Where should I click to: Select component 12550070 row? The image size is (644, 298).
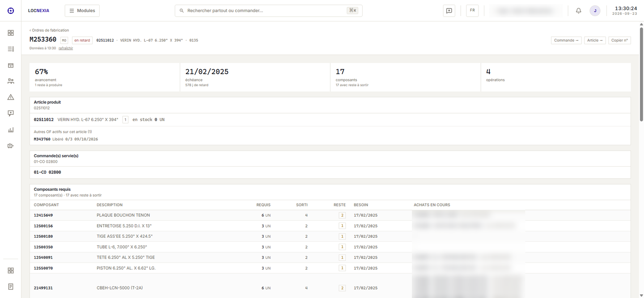click(x=330, y=268)
